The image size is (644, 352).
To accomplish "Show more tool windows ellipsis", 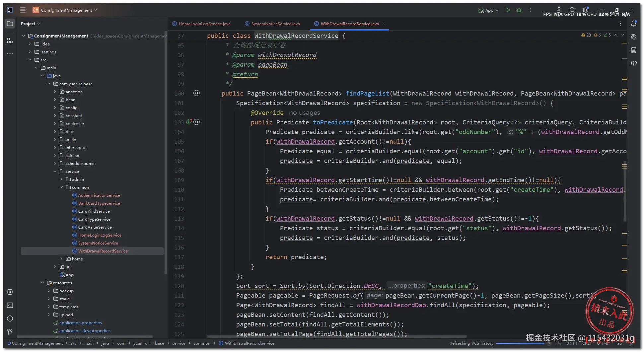I will click(10, 53).
